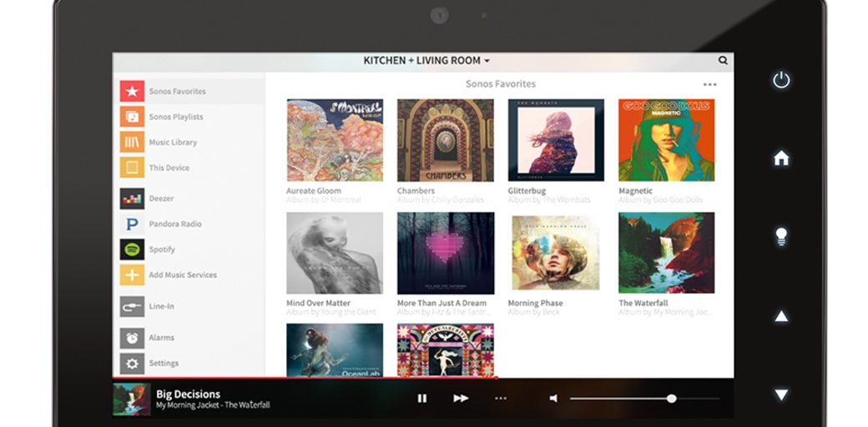
Task: Select the Settings label
Action: (164, 364)
